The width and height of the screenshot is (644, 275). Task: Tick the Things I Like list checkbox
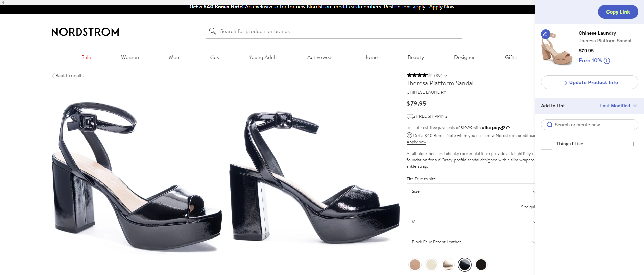[x=547, y=144]
